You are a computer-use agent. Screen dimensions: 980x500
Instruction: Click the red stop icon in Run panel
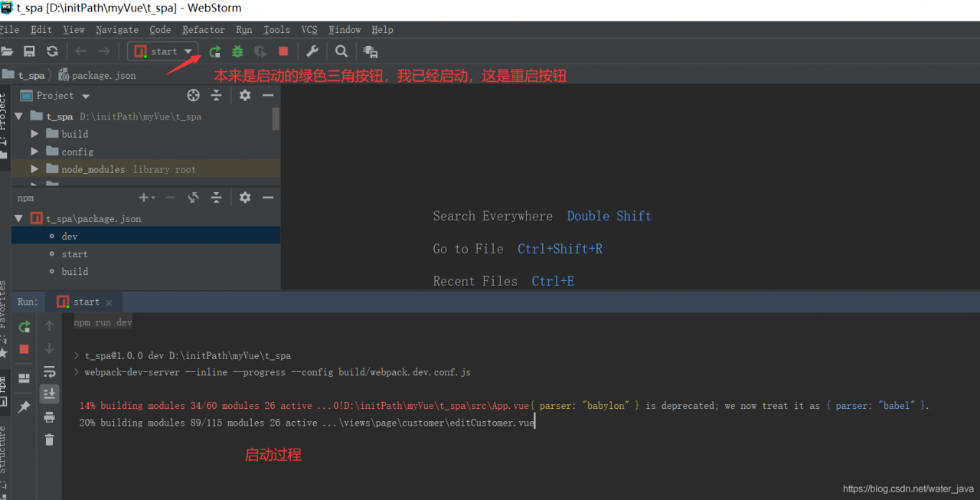(x=24, y=349)
